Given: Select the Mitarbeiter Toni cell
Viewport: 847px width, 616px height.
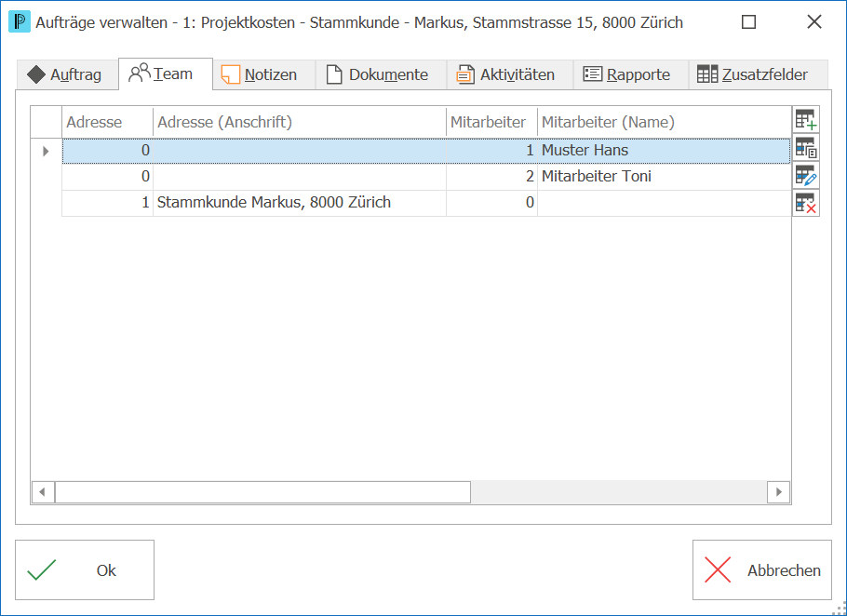Looking at the screenshot, I should point(665,177).
